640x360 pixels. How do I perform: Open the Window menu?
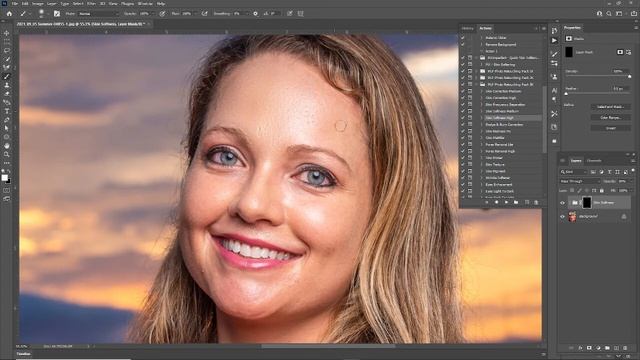[145, 3]
